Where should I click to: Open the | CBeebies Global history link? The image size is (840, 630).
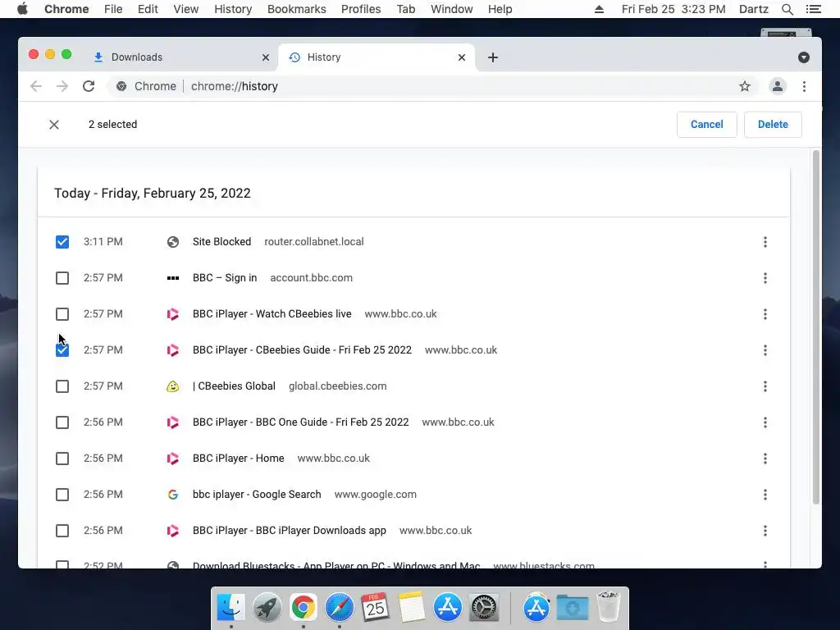pos(234,386)
